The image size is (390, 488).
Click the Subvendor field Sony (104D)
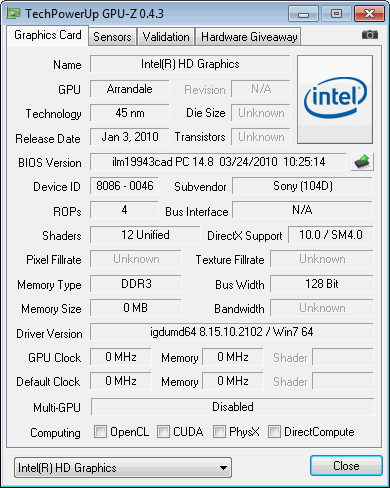tap(303, 186)
